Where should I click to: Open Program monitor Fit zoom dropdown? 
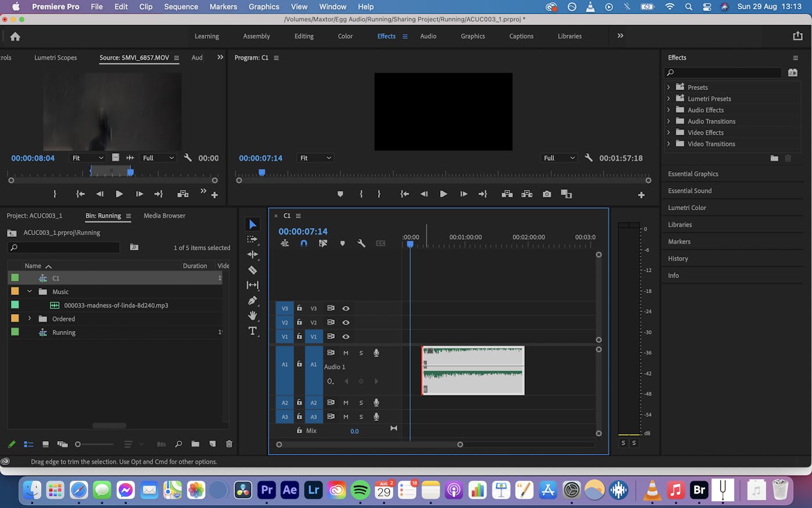[316, 158]
